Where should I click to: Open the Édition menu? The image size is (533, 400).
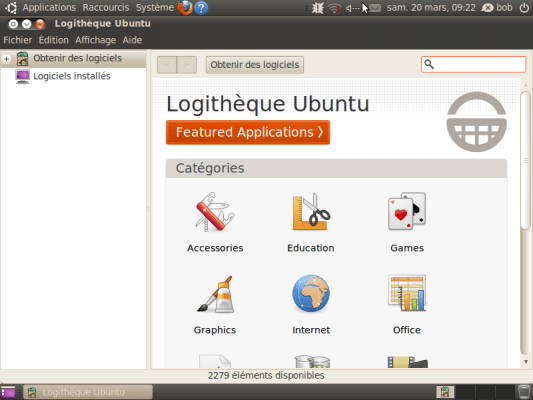coord(53,40)
